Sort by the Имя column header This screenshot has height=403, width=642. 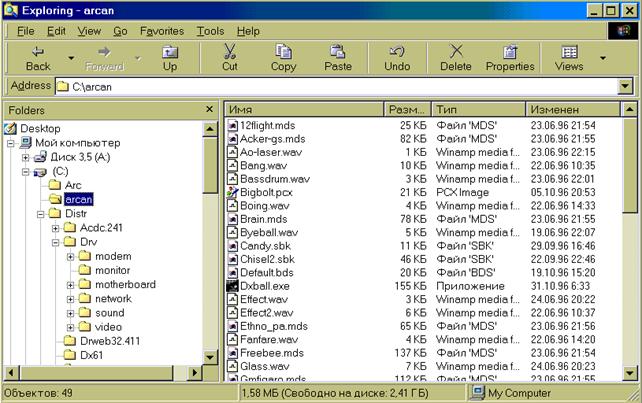[x=304, y=109]
